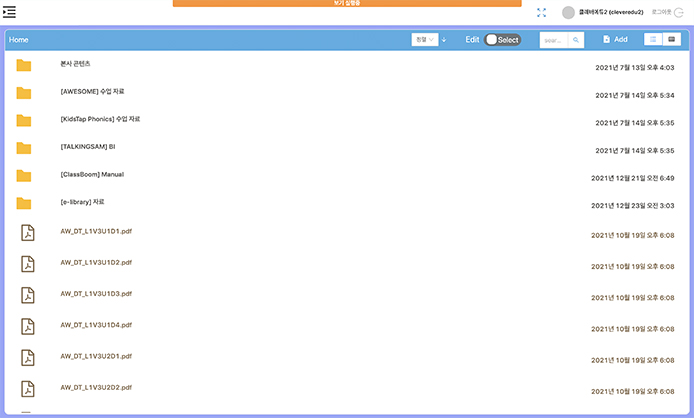This screenshot has height=418, width=694.
Task: Click the 로그아웃 logout link
Action: point(660,12)
